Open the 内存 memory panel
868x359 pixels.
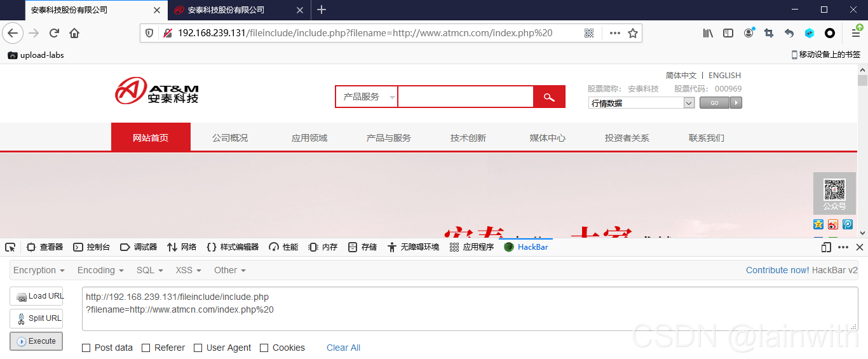(323, 247)
